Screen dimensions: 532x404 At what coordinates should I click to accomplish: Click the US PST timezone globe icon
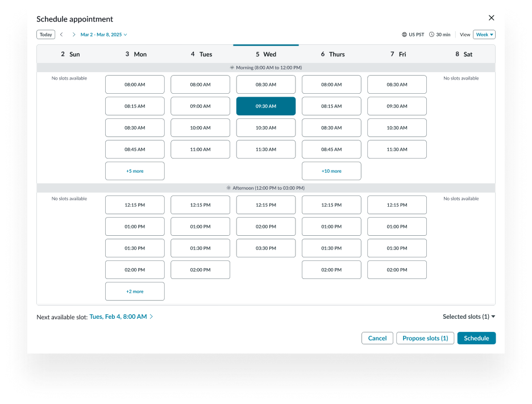[x=404, y=35]
